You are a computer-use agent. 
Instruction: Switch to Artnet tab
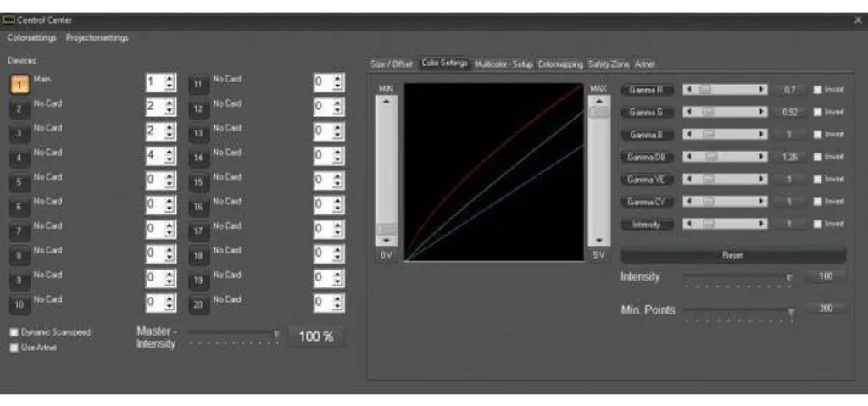click(x=645, y=64)
